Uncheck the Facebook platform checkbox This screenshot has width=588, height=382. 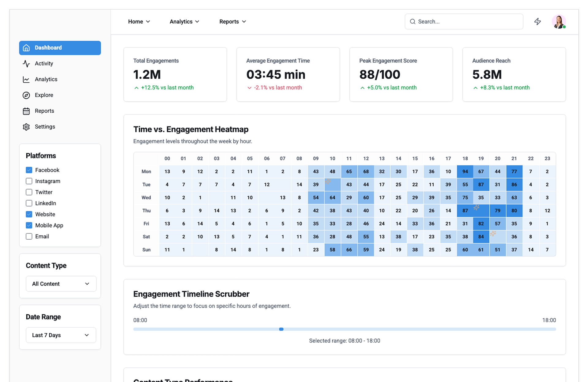pos(29,170)
